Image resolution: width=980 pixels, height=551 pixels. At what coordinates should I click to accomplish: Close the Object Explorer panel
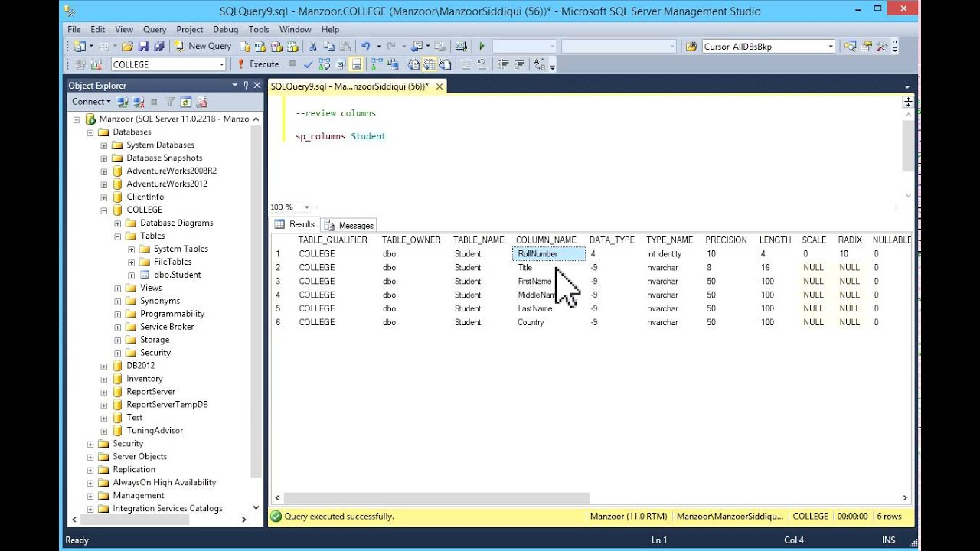[x=257, y=86]
